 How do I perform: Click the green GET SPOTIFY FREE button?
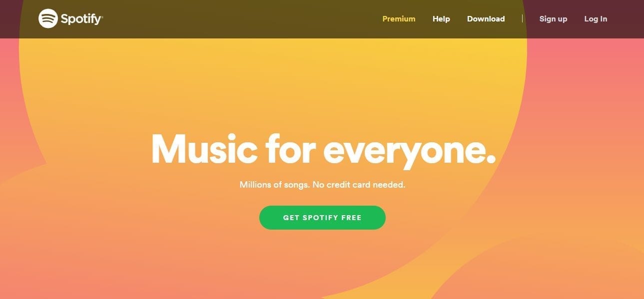pos(322,218)
